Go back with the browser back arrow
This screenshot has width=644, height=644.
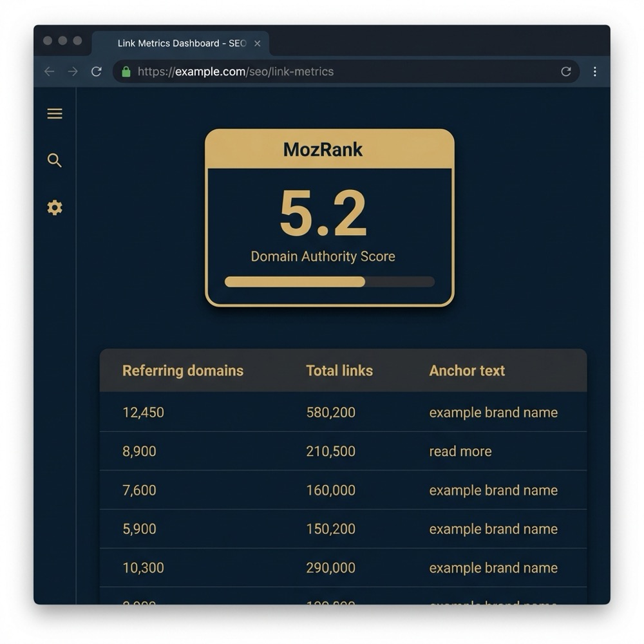coord(50,71)
